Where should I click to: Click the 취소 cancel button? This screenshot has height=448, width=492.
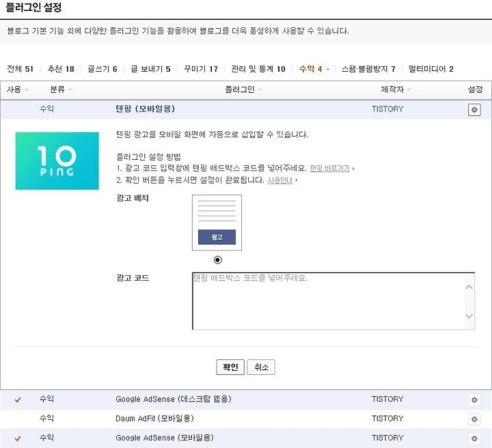click(x=261, y=367)
